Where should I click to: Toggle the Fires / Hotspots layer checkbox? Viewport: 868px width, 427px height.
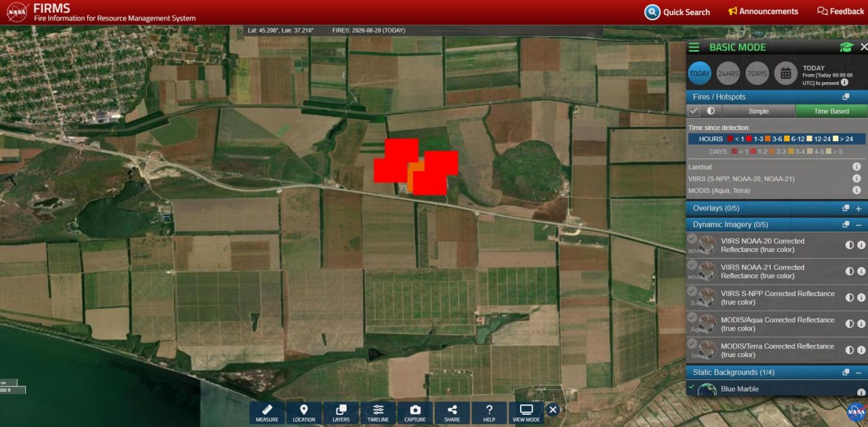coord(694,111)
